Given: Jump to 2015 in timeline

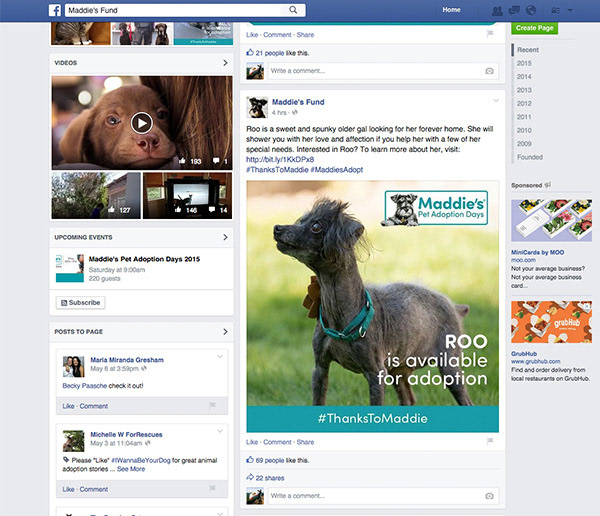Looking at the screenshot, I should pos(524,63).
